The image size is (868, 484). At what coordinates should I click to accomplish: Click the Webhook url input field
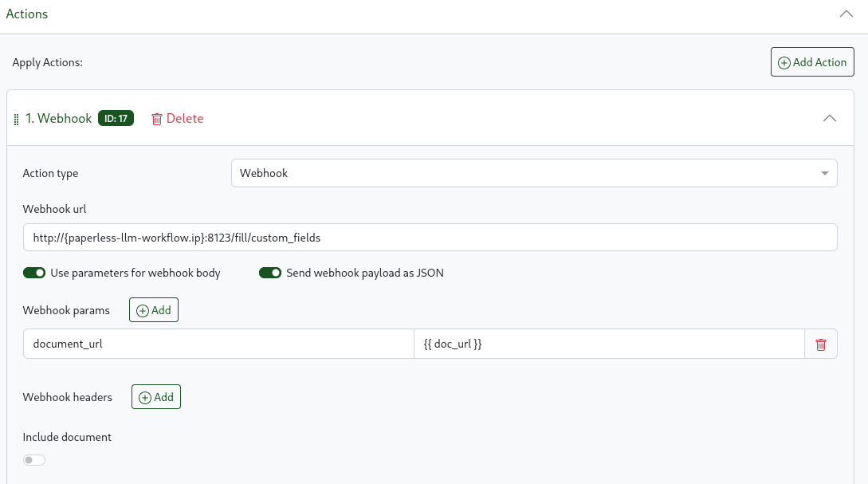click(x=430, y=237)
